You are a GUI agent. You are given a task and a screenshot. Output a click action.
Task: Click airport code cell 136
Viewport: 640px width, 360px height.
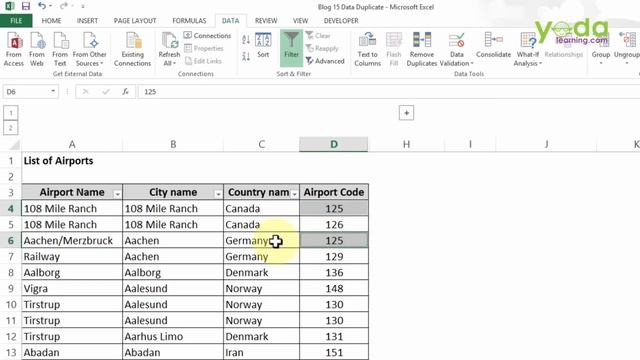coord(334,273)
